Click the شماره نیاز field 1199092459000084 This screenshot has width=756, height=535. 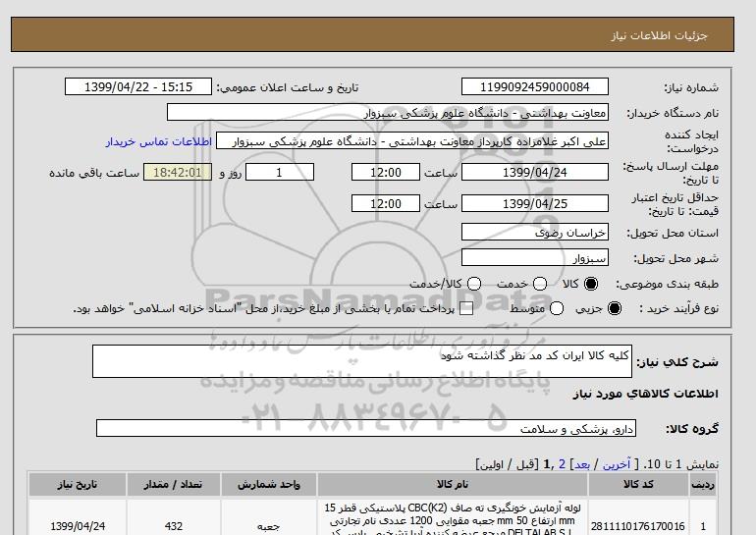535,86
